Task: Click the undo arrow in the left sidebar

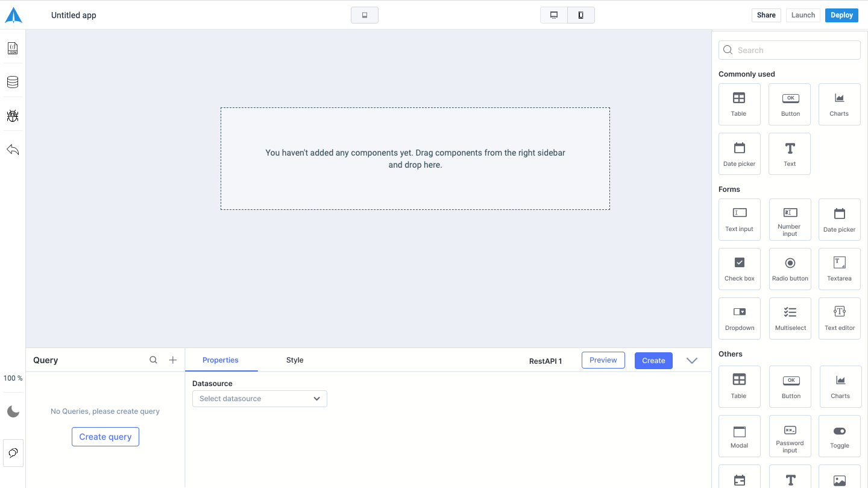Action: [x=12, y=149]
